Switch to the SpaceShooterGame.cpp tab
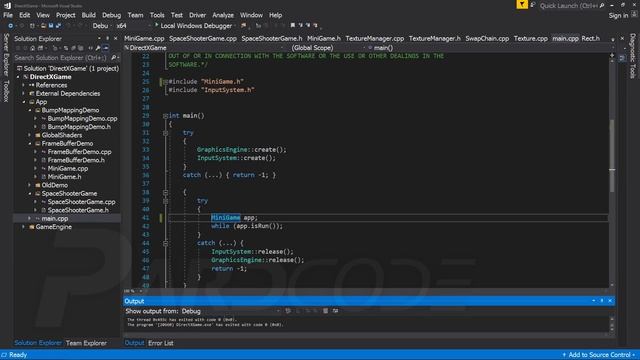Screen dimensions: 640x360 click(x=203, y=38)
